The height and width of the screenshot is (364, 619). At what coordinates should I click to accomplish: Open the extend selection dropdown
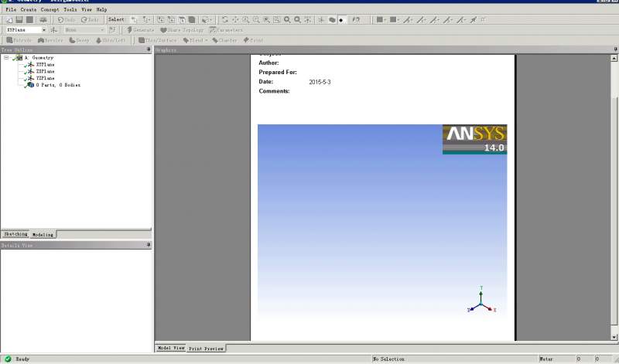pyautogui.click(x=207, y=20)
